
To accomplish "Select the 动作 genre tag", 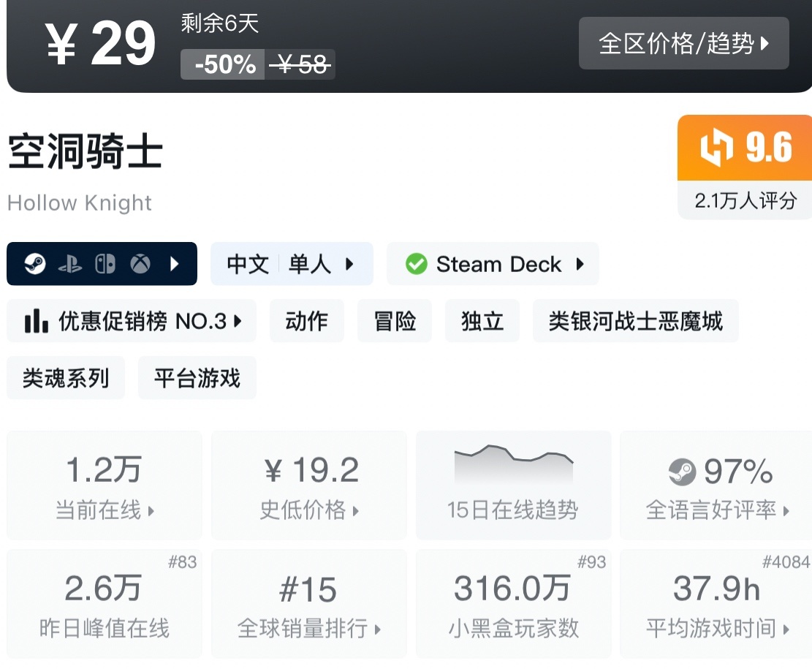I will [x=306, y=321].
